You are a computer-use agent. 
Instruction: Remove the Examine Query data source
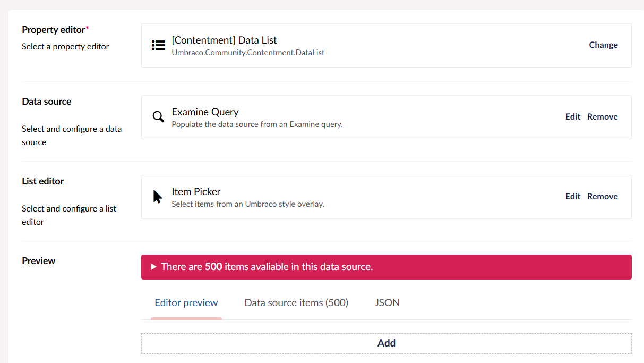point(603,117)
